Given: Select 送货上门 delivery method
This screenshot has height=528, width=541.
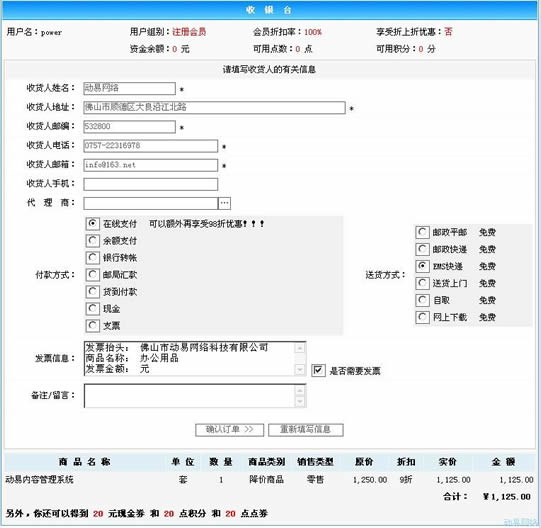Looking at the screenshot, I should (422, 283).
